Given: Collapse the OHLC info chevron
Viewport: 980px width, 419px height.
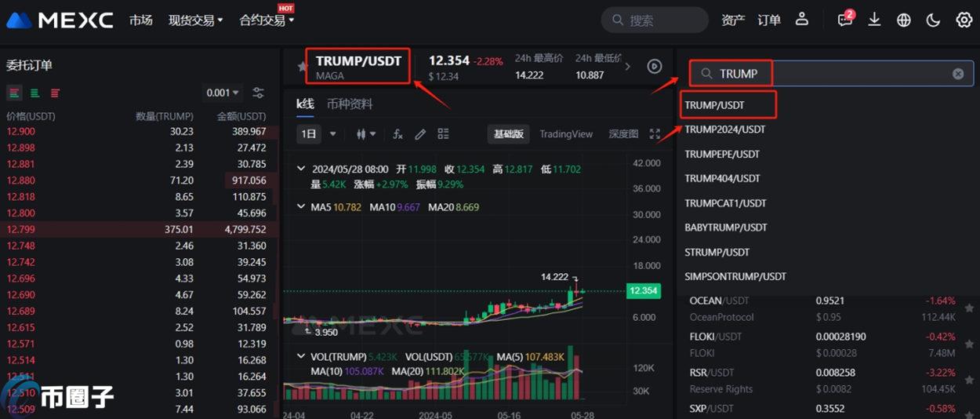Looking at the screenshot, I should (x=302, y=169).
